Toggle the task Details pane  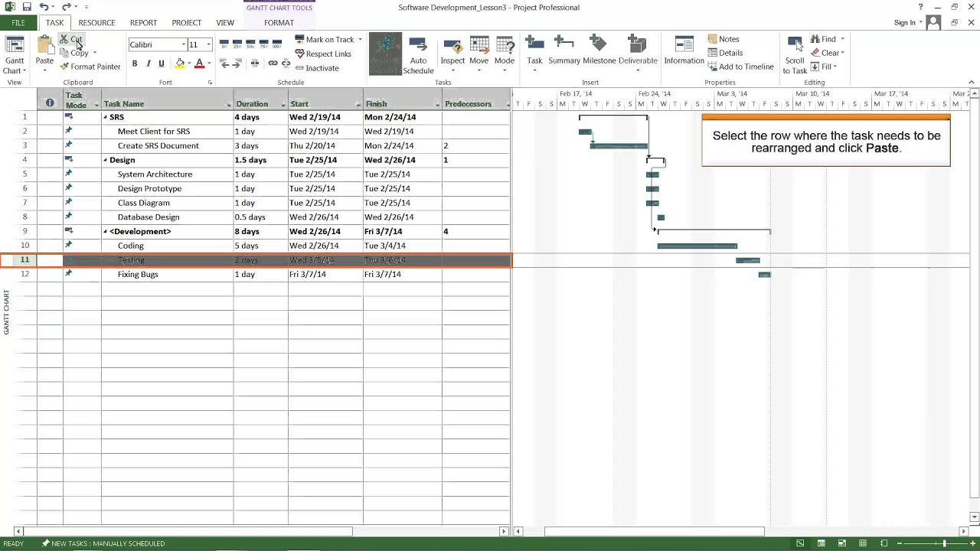point(725,53)
